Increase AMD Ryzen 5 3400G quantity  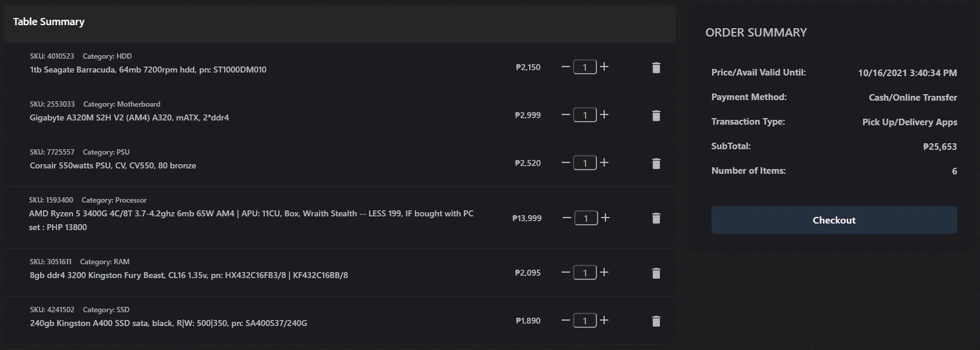pos(605,218)
